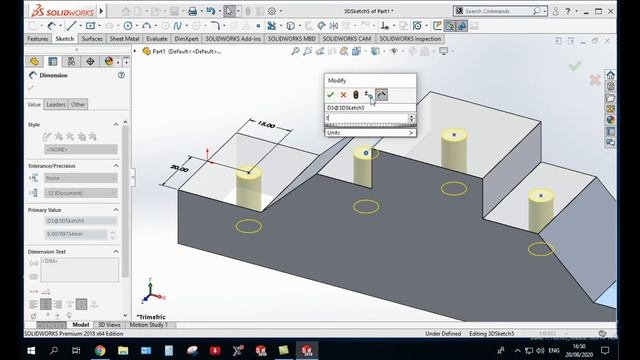Open the Tolerance type dropdown showing None
Screen dimensions: 640x360
(x=81, y=178)
